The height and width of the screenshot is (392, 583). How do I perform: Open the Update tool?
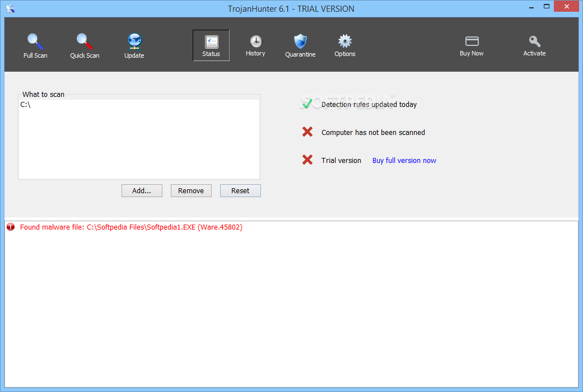(134, 46)
